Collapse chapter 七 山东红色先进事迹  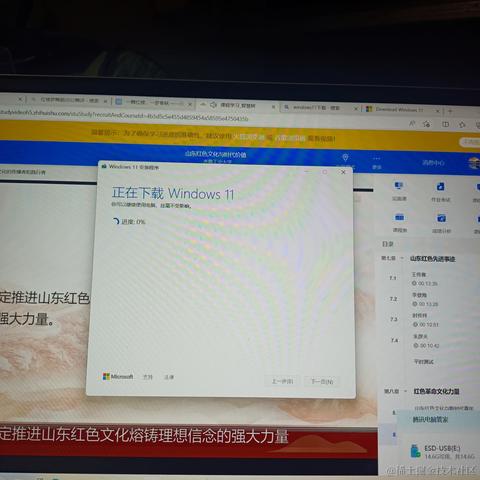click(402, 258)
